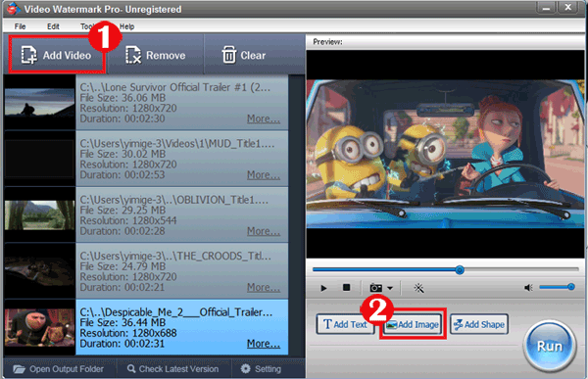Click More link for THE_CROODS video

pyautogui.click(x=264, y=288)
